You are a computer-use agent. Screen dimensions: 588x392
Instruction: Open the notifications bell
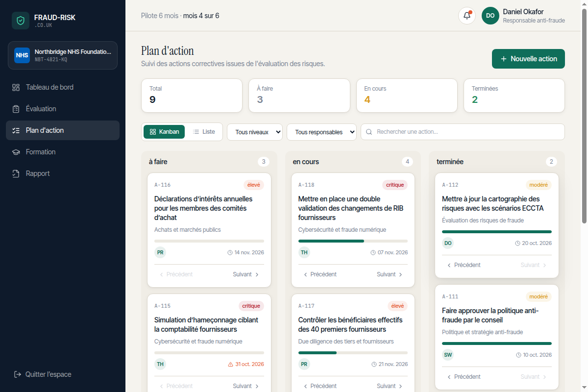coord(467,16)
